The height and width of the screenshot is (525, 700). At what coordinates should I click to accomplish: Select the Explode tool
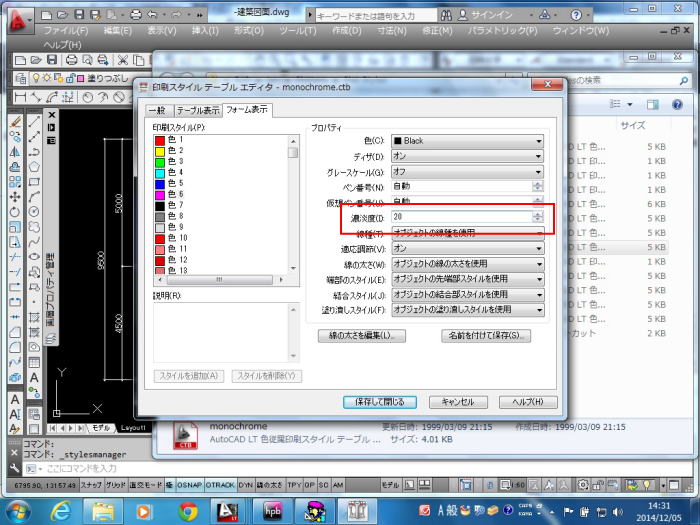point(15,377)
